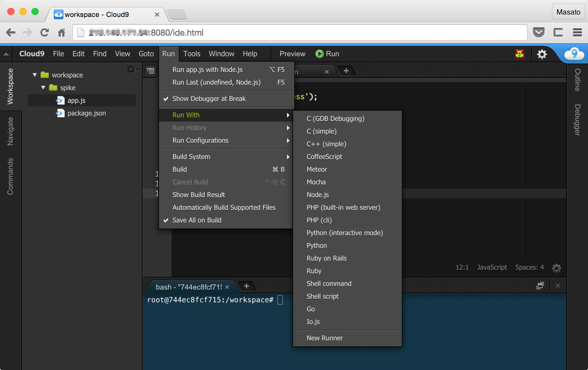The width and height of the screenshot is (588, 370).
Task: Add a new terminal tab with plus
Action: coord(247,286)
